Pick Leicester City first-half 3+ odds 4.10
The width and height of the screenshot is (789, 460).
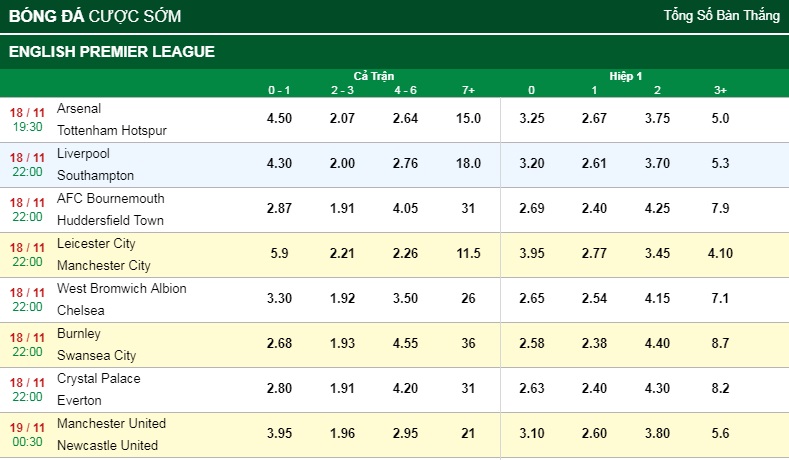pos(720,254)
